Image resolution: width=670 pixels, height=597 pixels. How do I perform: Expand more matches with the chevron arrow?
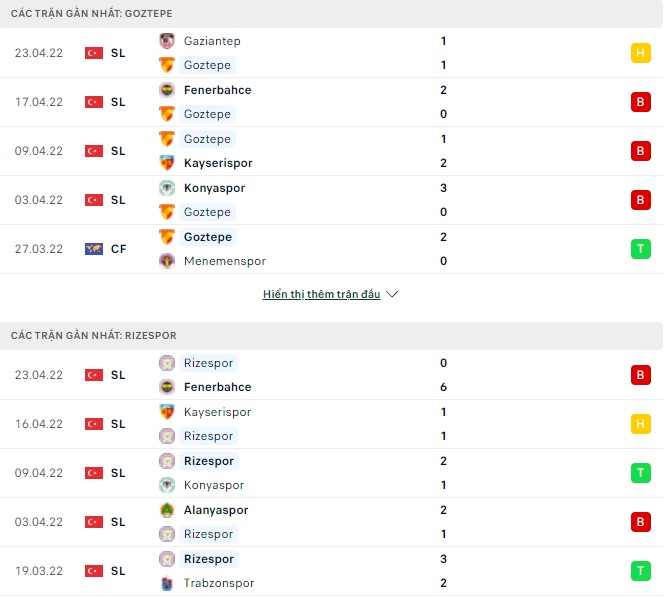coord(392,295)
